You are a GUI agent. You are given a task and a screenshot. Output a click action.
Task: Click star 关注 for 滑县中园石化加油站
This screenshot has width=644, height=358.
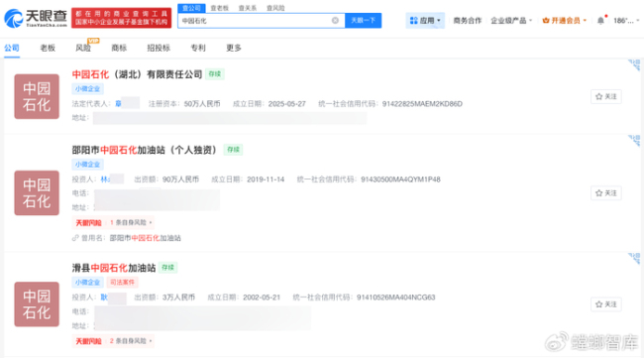[x=605, y=304]
